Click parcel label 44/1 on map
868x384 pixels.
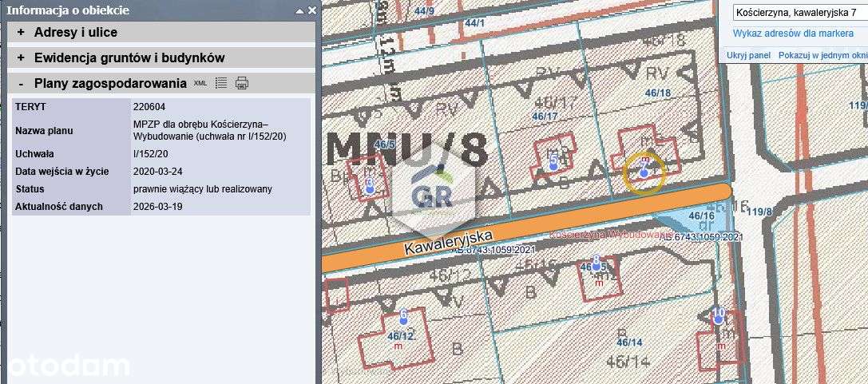tap(475, 23)
